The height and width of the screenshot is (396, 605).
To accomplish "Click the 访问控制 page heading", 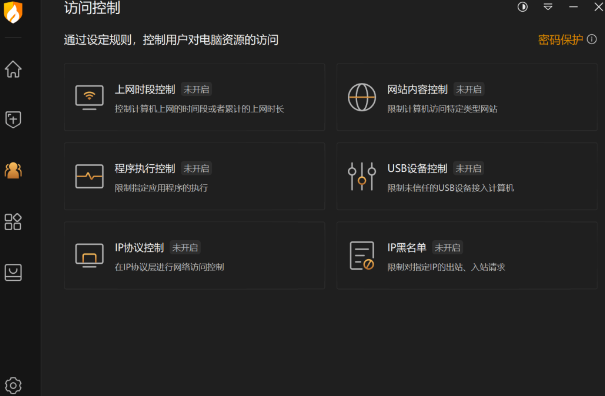I will [x=92, y=8].
